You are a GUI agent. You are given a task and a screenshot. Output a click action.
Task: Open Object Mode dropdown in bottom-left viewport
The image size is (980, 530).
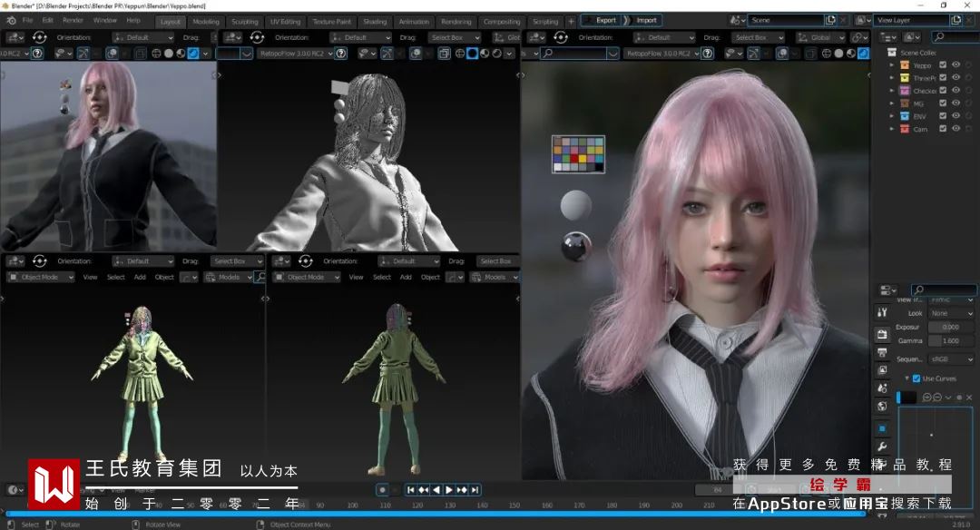pyautogui.click(x=41, y=277)
